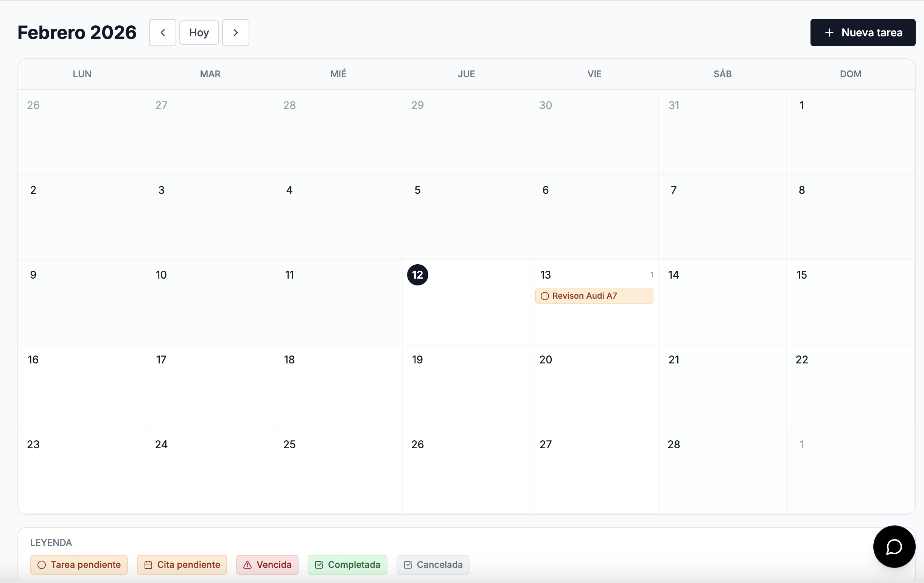Select day 25 in the calendar

338,471
